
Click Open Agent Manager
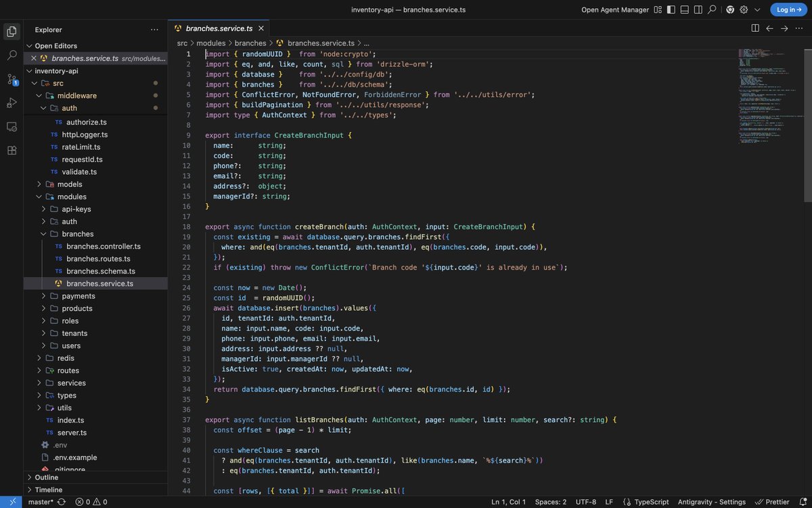coord(615,9)
